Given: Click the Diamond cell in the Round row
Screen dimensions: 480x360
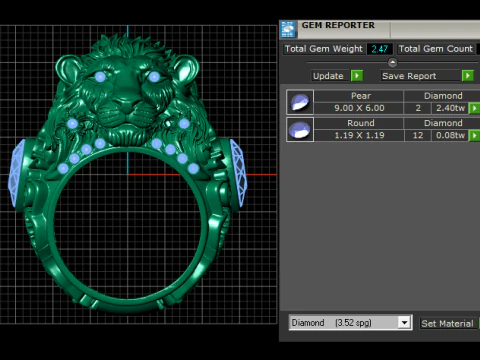Looking at the screenshot, I should (x=442, y=123).
